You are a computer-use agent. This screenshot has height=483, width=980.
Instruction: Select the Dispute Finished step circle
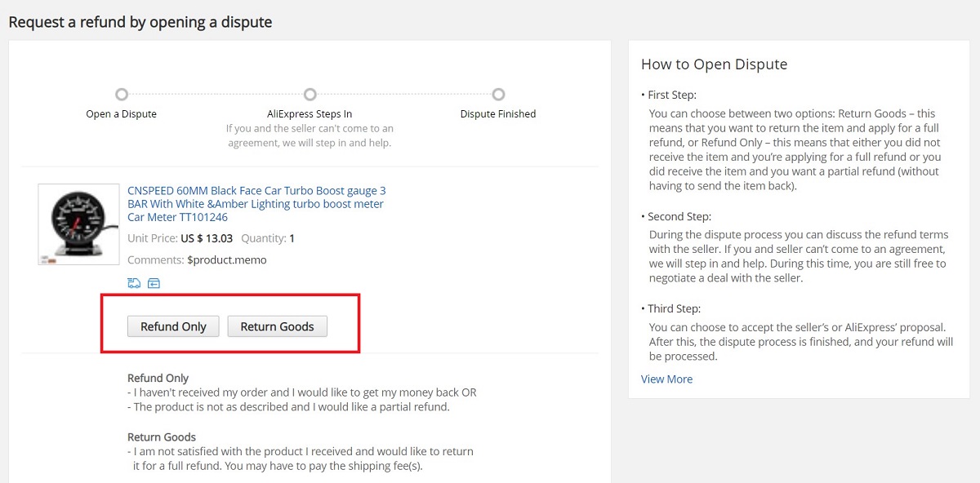pyautogui.click(x=498, y=95)
